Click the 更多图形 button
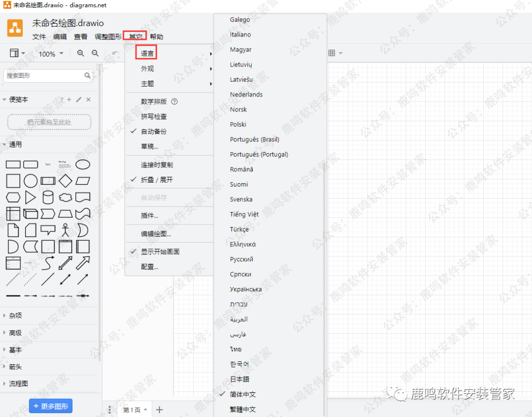The width and height of the screenshot is (532, 417). click(51, 405)
